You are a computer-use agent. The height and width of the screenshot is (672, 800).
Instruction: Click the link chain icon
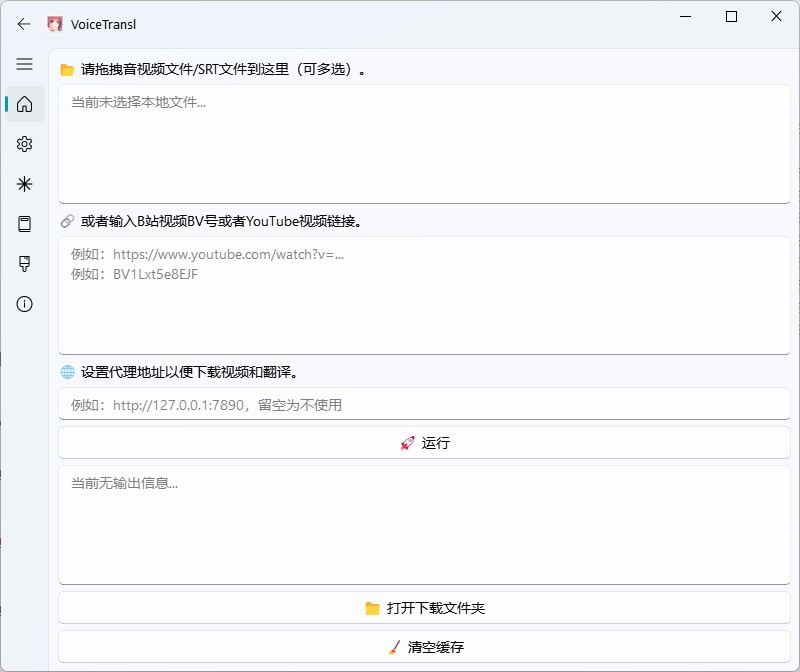(67, 221)
